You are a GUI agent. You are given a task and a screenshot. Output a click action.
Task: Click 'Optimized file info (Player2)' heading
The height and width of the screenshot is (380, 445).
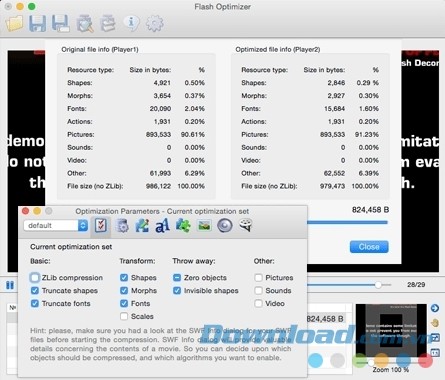coord(278,50)
